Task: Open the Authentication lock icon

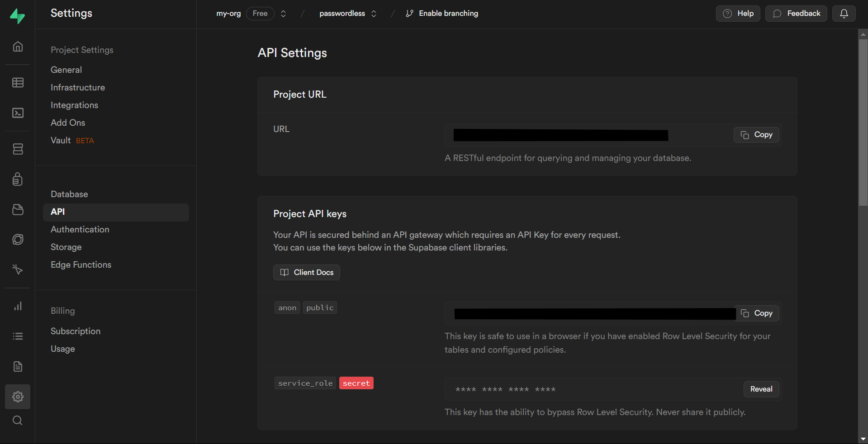Action: pos(18,179)
